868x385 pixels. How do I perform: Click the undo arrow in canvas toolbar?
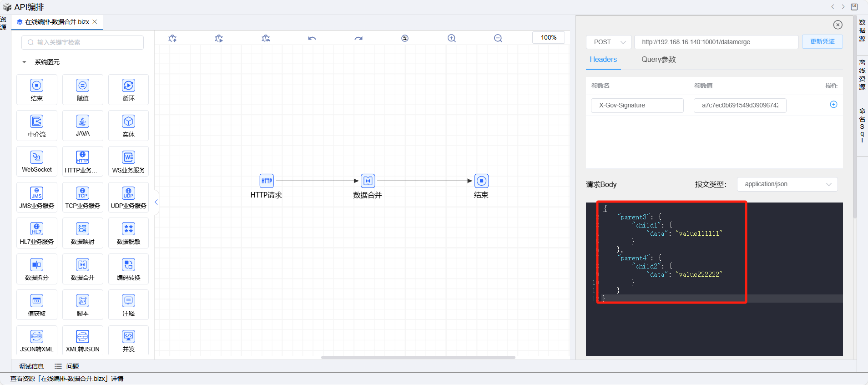[x=312, y=38]
